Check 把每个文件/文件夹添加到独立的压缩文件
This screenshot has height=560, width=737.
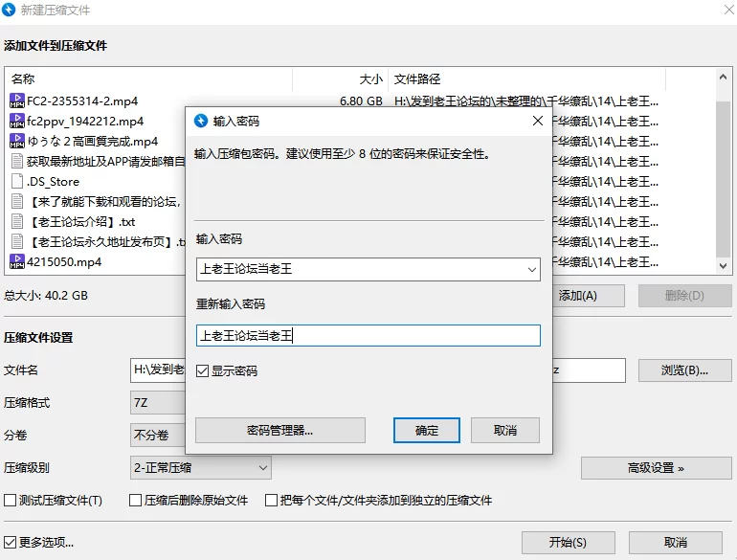(271, 501)
